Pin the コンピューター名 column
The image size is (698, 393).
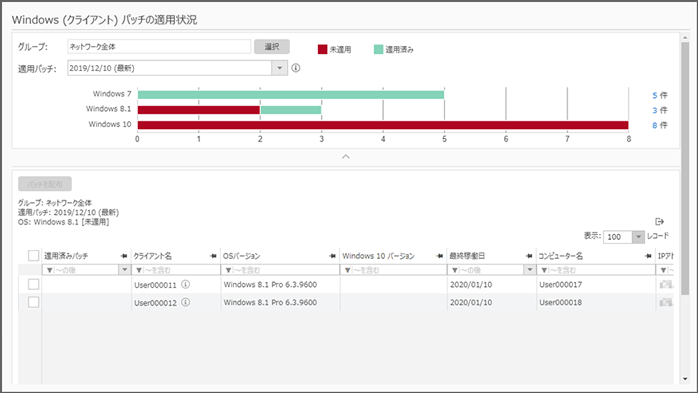pyautogui.click(x=648, y=256)
